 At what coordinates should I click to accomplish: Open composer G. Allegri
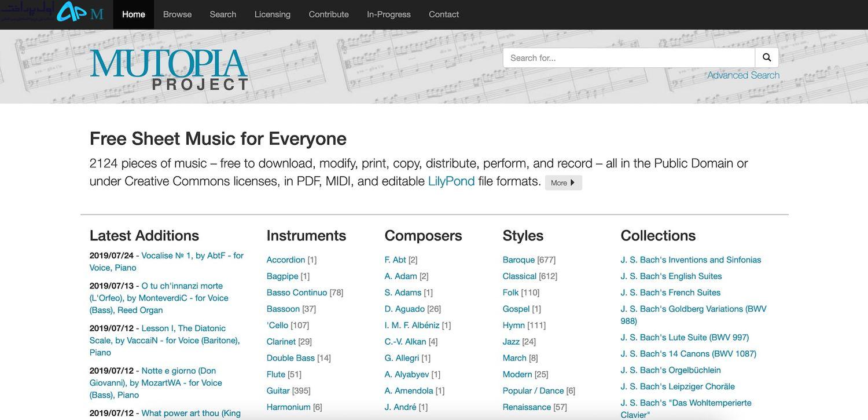tap(402, 358)
